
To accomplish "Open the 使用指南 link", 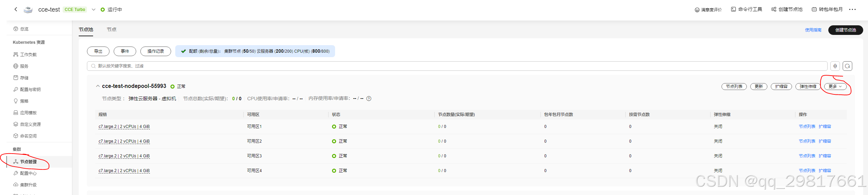I will pyautogui.click(x=813, y=30).
